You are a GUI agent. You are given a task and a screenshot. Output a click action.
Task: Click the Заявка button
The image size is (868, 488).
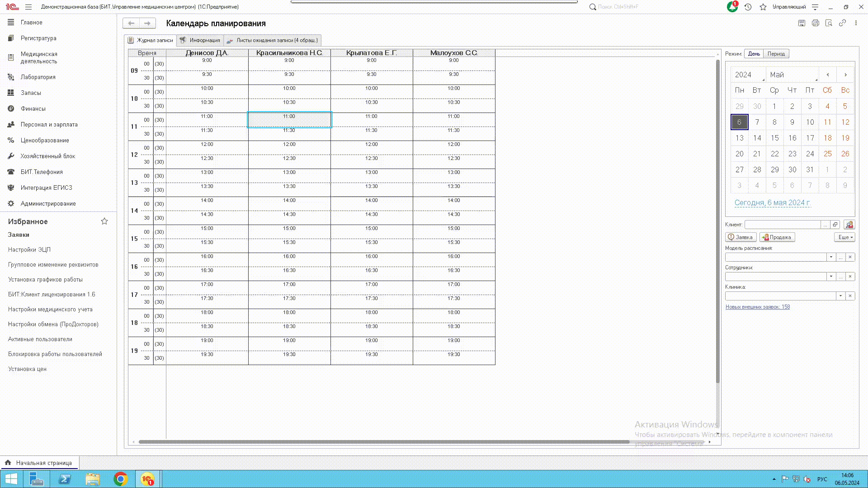click(741, 237)
